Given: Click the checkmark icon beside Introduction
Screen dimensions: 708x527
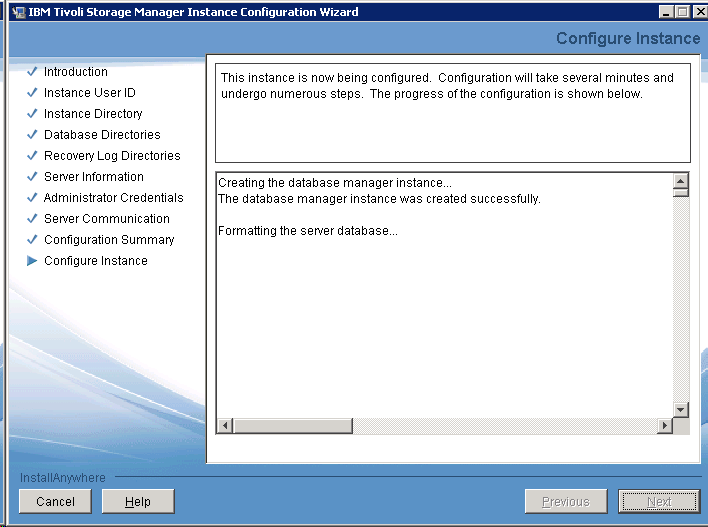Looking at the screenshot, I should pos(32,72).
